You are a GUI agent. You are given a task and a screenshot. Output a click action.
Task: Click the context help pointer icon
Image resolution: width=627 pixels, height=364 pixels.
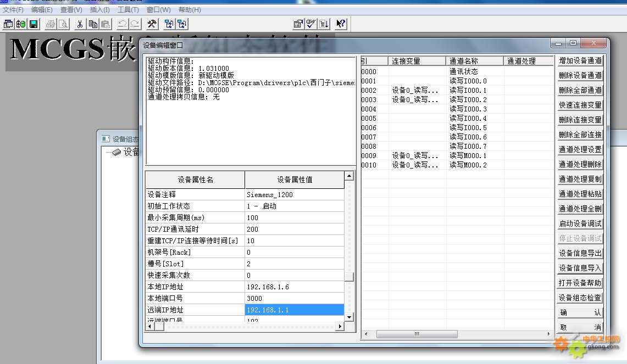[340, 24]
